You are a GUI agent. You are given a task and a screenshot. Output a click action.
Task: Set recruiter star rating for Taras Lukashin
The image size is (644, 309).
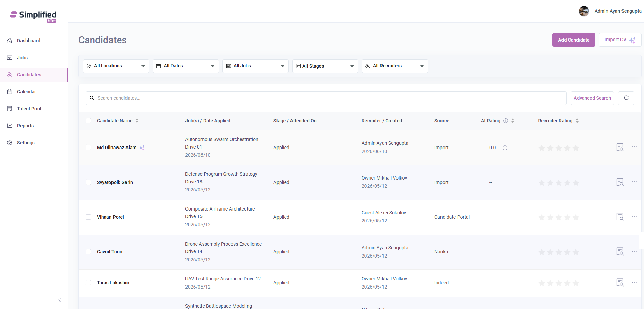tap(559, 283)
